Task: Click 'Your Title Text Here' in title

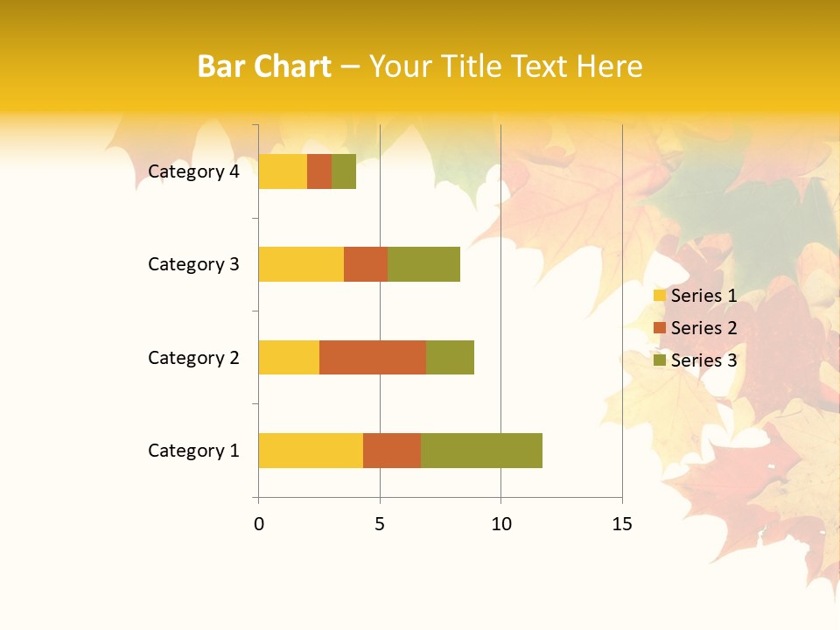Action: click(x=506, y=66)
